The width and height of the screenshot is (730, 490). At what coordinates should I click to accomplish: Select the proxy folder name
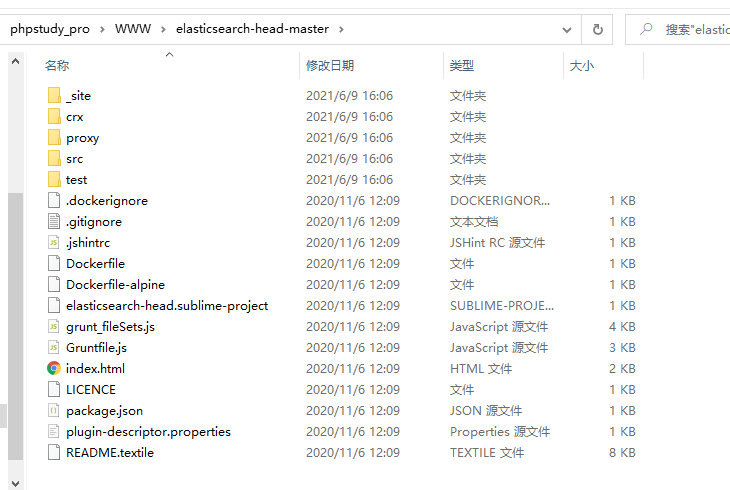click(x=83, y=138)
